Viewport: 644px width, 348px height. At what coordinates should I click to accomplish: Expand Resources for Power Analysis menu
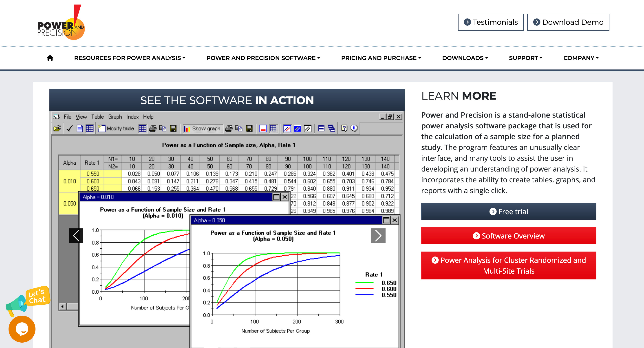point(130,58)
